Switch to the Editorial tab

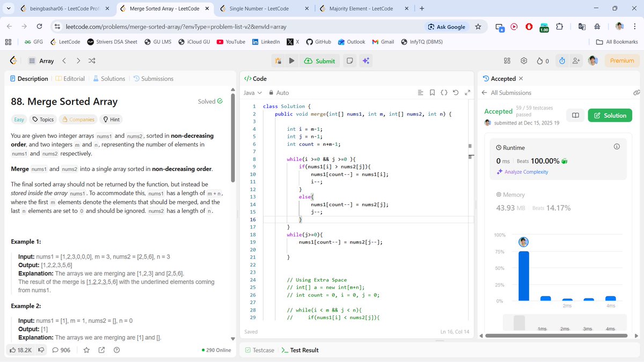pos(70,78)
